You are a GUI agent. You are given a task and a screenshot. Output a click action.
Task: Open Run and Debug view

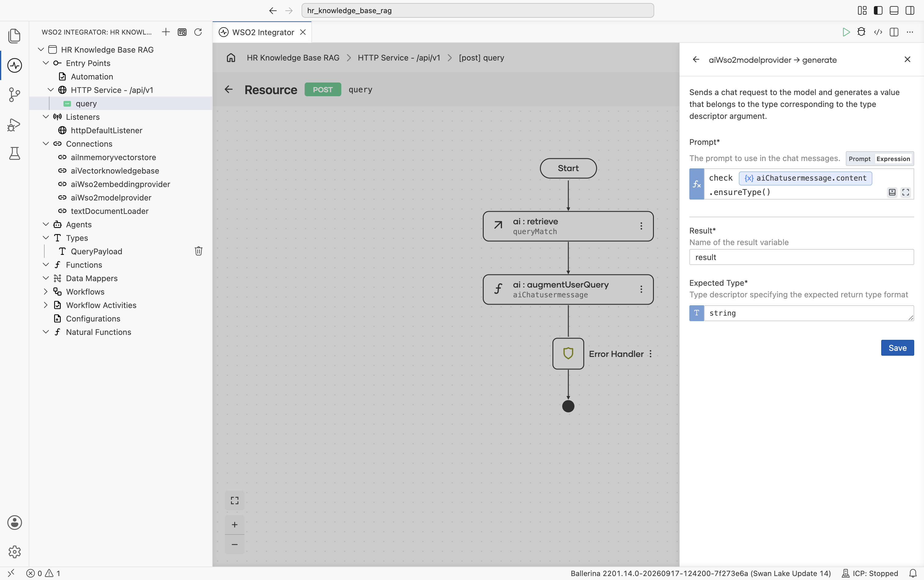click(x=14, y=125)
